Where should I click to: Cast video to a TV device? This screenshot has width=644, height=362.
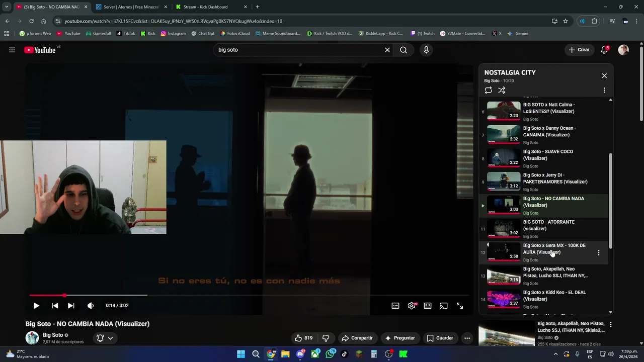[444, 306]
